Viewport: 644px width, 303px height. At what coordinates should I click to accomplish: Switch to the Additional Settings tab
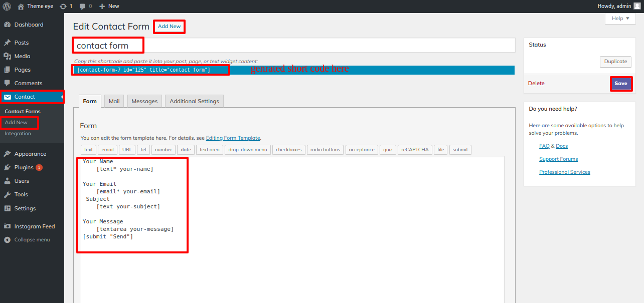coord(194,101)
